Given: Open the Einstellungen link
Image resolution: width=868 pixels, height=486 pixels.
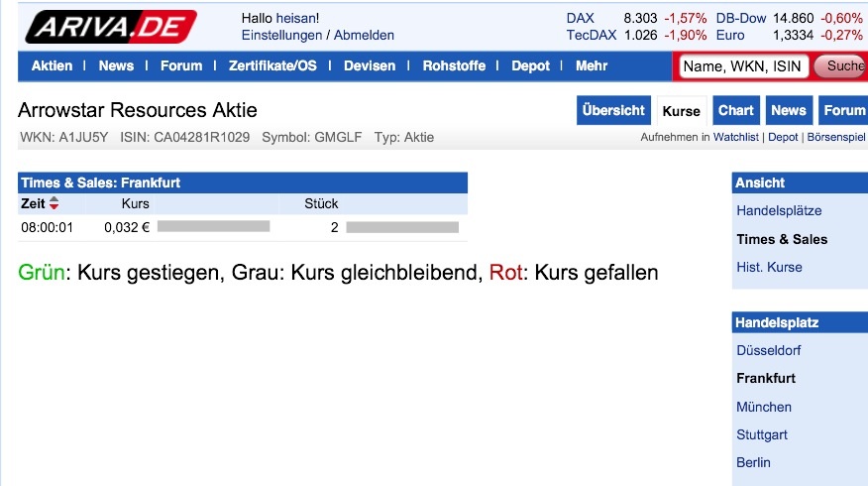Looking at the screenshot, I should (x=281, y=35).
